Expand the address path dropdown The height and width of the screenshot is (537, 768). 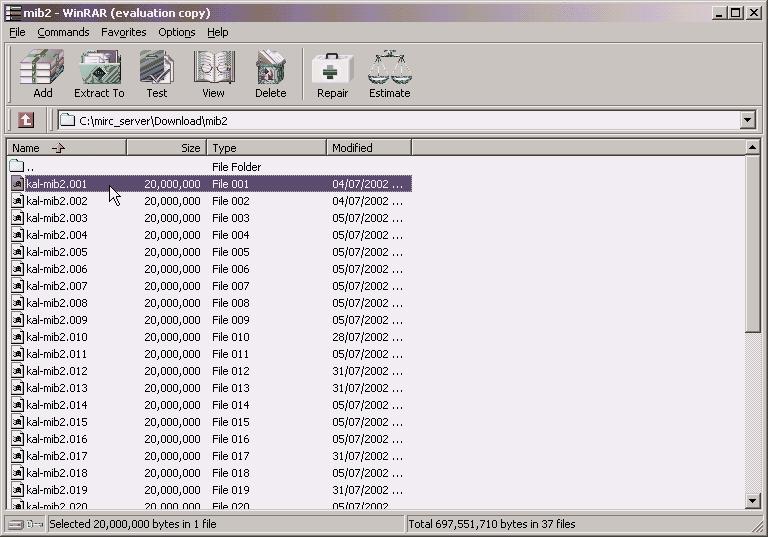coord(747,120)
